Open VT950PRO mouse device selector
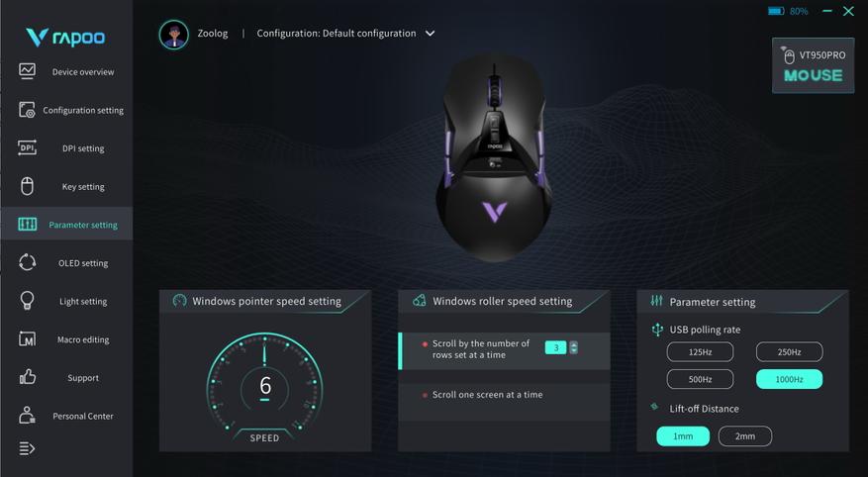This screenshot has width=868, height=477. coord(814,65)
